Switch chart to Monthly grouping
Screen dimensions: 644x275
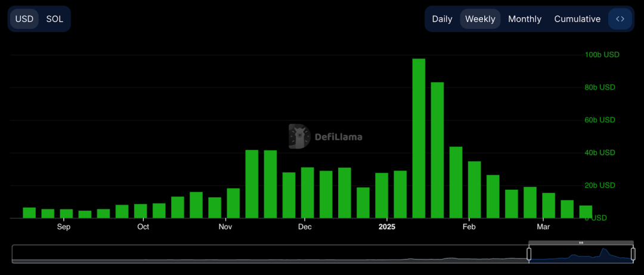click(525, 18)
